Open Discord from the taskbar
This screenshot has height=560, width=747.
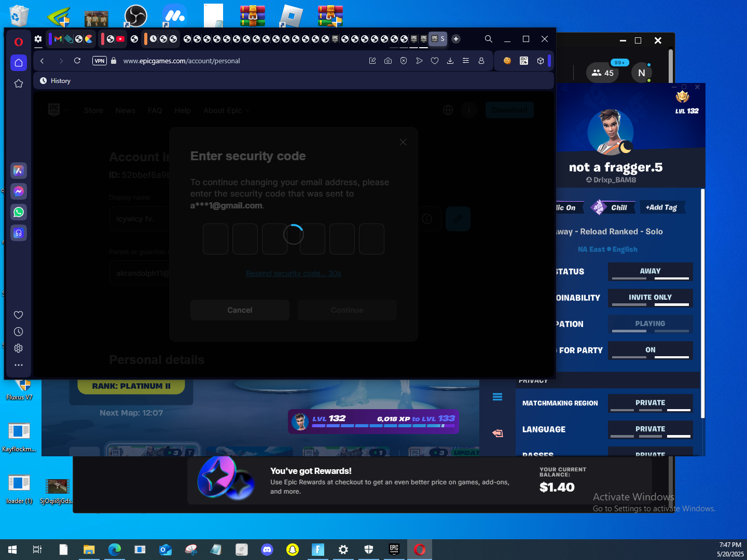(267, 550)
